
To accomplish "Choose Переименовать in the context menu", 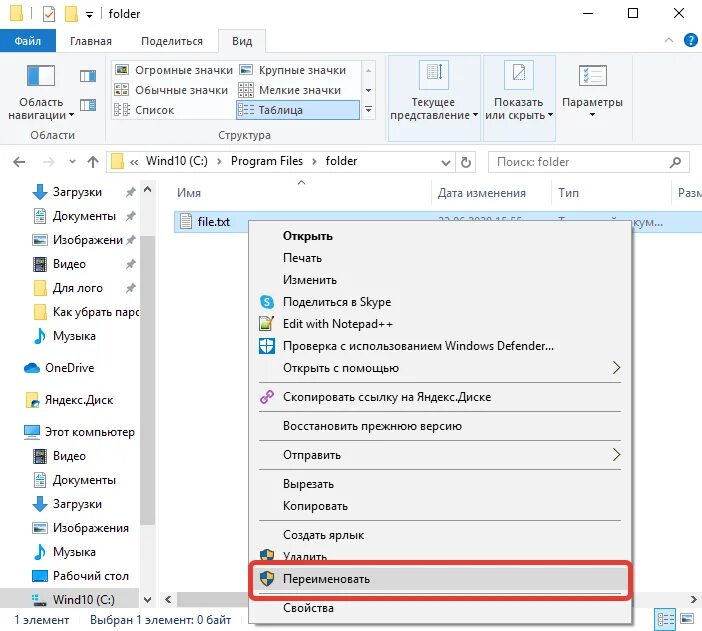I will (x=440, y=579).
